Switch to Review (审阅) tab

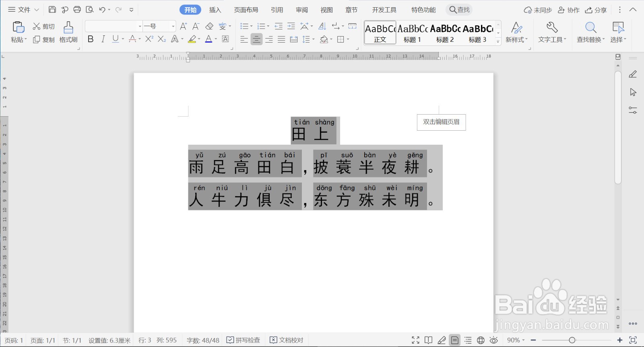point(302,10)
